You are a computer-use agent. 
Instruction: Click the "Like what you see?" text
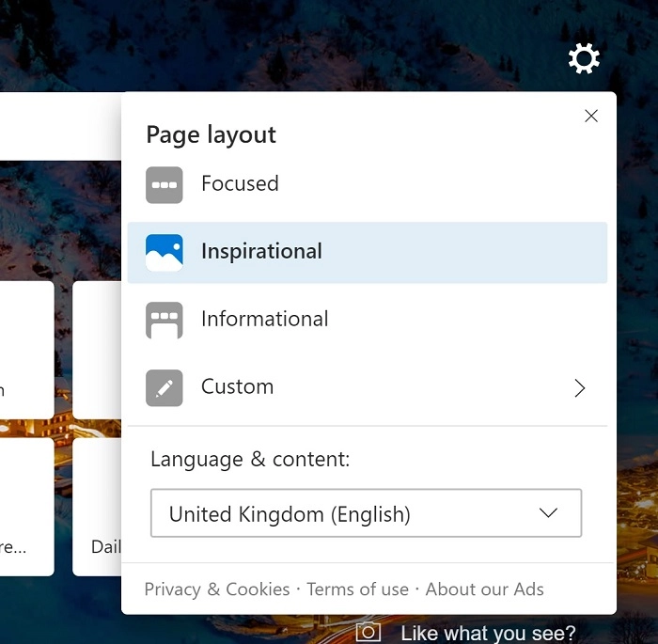[488, 634]
